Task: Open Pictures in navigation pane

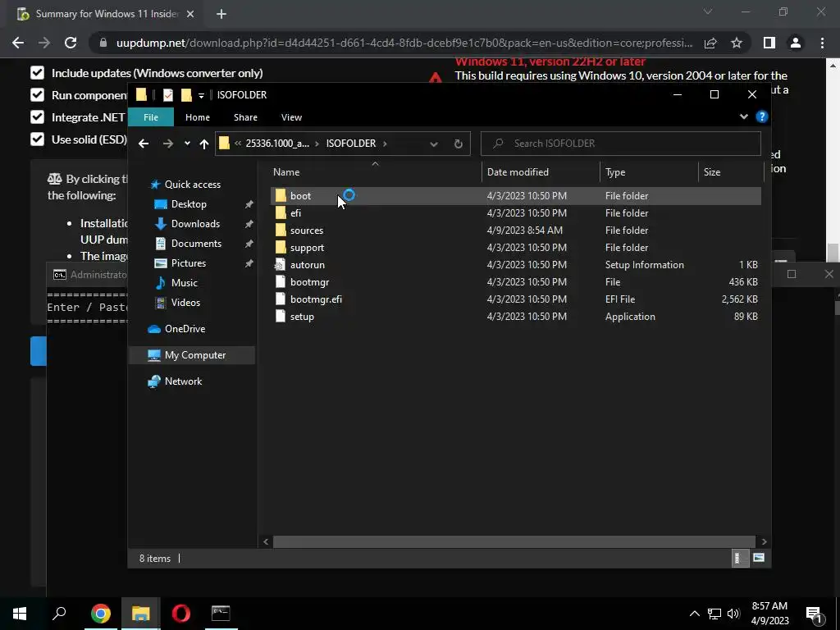Action: (x=188, y=263)
